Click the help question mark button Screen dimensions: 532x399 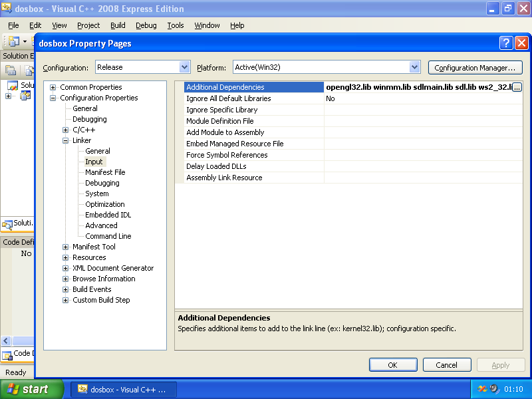pos(506,43)
